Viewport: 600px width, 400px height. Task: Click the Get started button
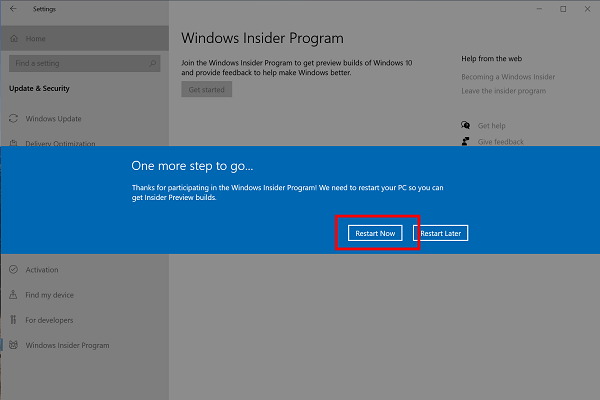click(x=207, y=89)
